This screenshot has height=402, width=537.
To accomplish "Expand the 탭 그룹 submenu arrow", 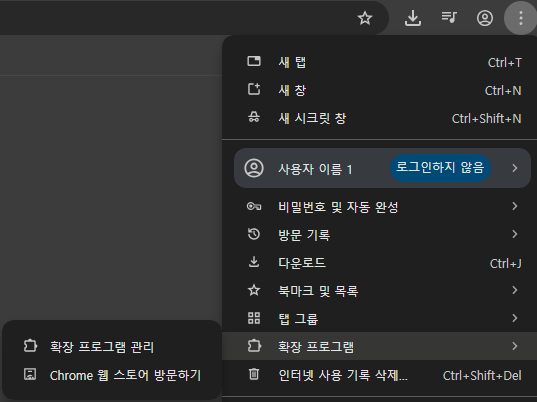I will (514, 318).
